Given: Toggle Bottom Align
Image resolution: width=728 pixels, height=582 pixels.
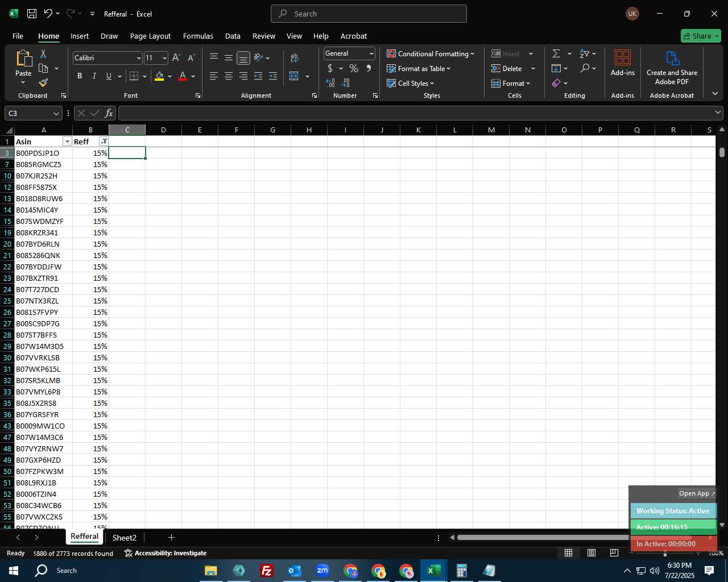Looking at the screenshot, I should coord(243,57).
